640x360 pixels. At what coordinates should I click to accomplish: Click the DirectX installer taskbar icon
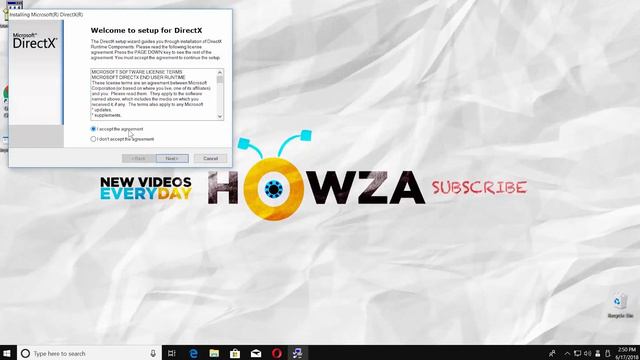[298, 353]
